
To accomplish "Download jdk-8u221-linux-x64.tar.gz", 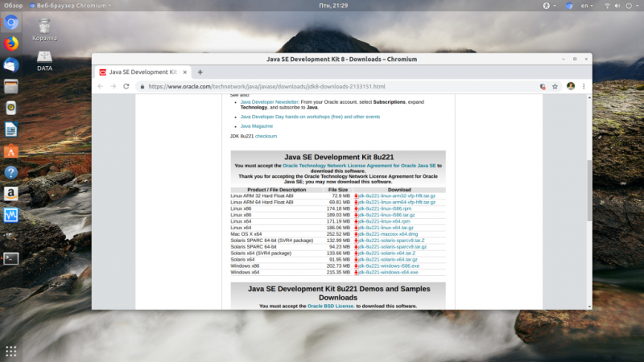I will (386, 228).
